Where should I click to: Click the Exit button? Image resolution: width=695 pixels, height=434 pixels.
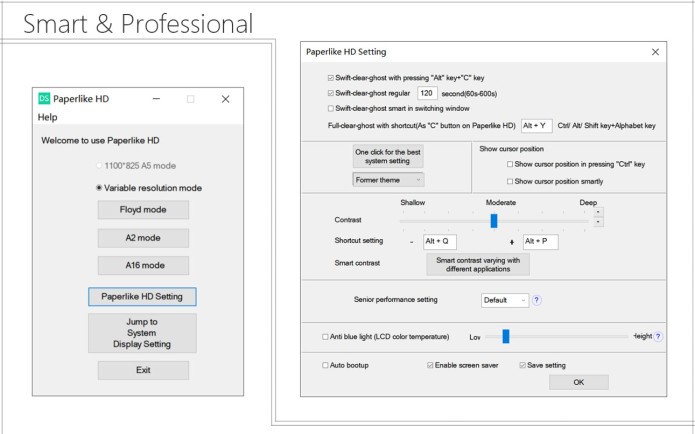(x=143, y=370)
